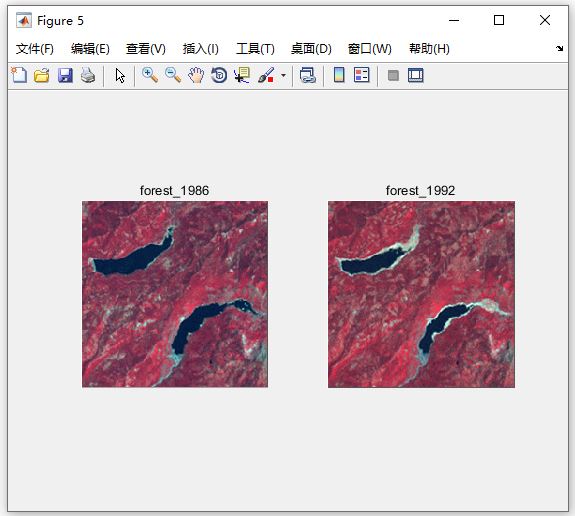
Task: Save the figure using the floppy disk icon
Action: (65, 76)
